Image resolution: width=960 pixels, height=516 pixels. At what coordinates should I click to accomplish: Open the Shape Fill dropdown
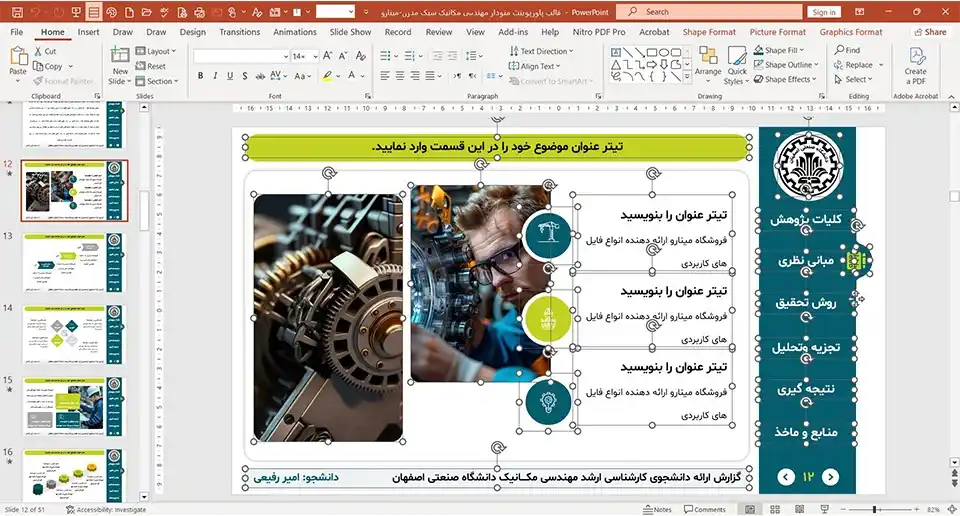point(779,50)
